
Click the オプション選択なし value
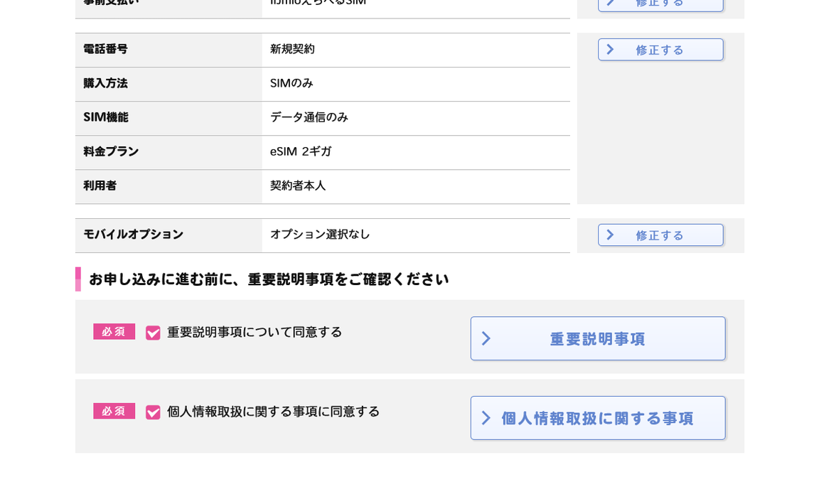pyautogui.click(x=320, y=235)
